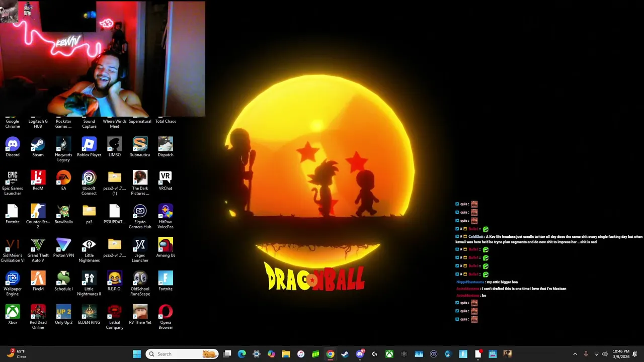Open the Windows Start menu

pyautogui.click(x=137, y=354)
